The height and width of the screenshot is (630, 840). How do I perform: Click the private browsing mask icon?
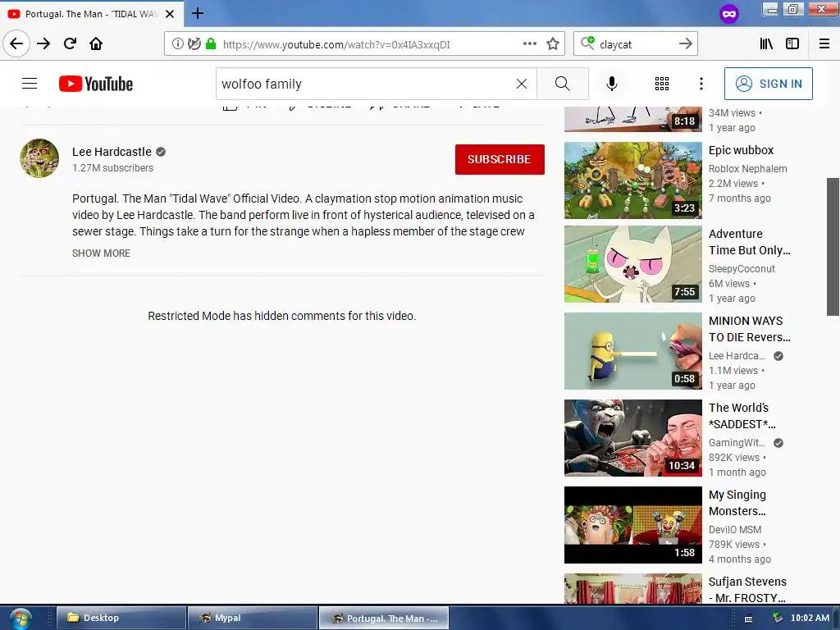click(x=728, y=14)
